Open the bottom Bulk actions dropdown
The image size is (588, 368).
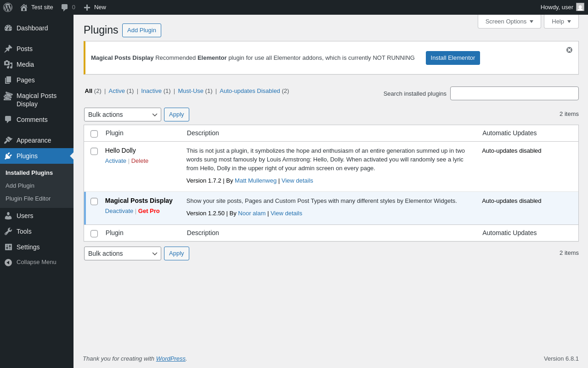pos(123,253)
